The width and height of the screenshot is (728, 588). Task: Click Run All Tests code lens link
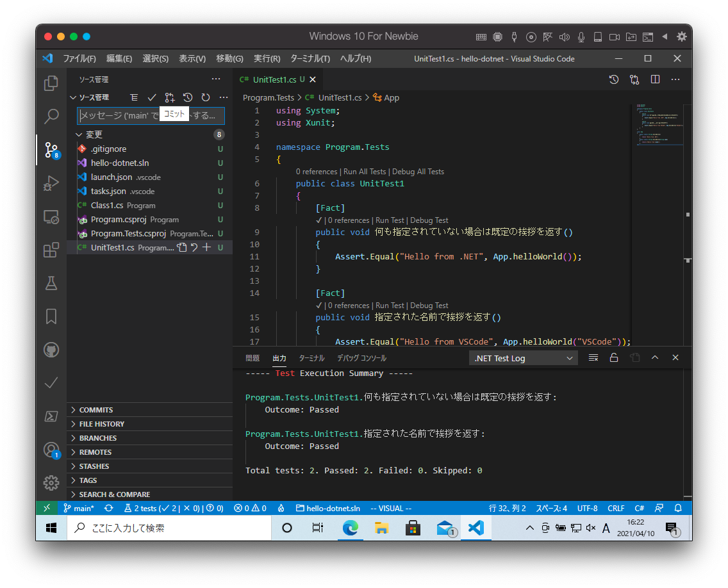click(x=365, y=172)
